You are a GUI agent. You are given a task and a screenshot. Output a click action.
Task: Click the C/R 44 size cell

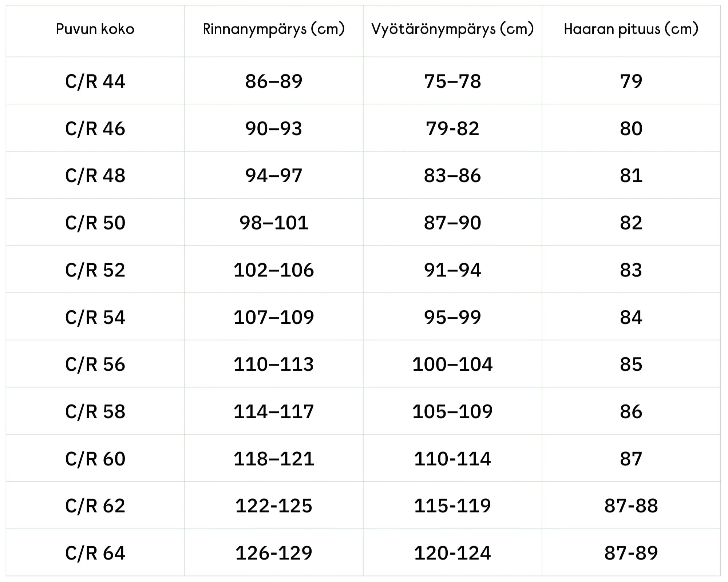coord(95,81)
